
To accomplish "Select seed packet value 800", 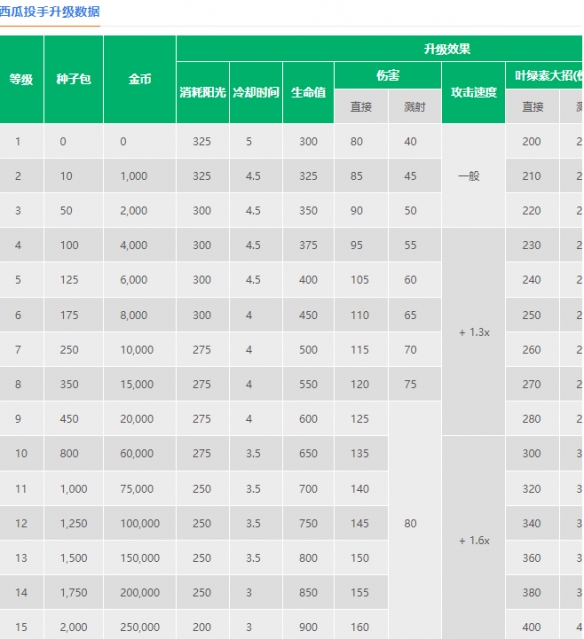I will (x=73, y=454).
